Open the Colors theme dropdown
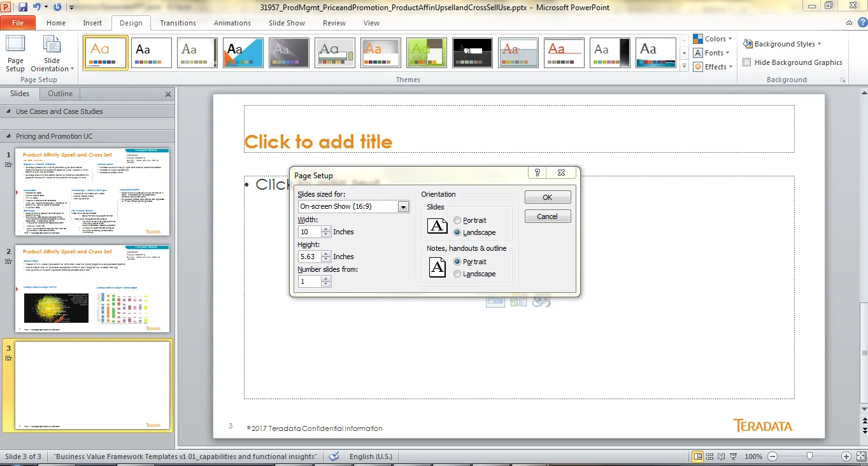The image size is (868, 466). (x=713, y=39)
